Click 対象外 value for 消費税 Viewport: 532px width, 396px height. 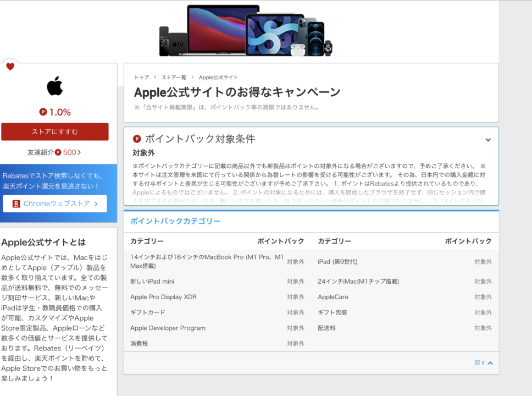(296, 344)
